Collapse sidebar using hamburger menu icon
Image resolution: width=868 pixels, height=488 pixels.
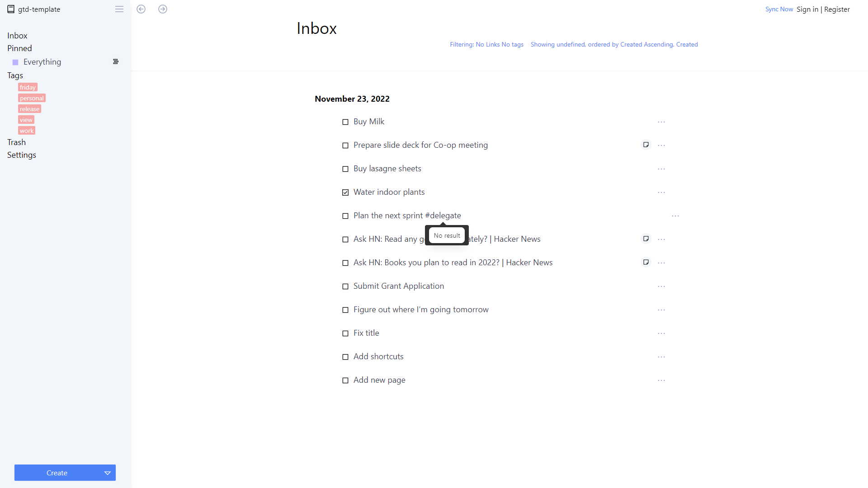point(119,9)
